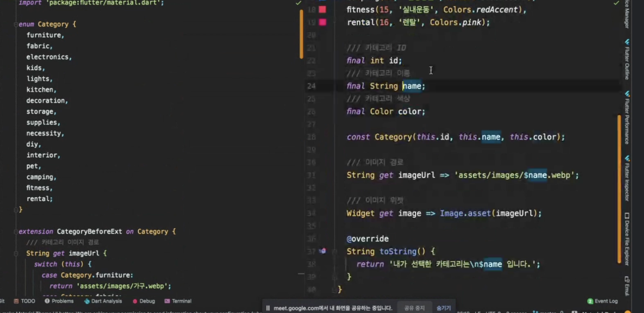
Task: Collapse the CategoryBeforeExt extension block
Action: [x=16, y=232]
